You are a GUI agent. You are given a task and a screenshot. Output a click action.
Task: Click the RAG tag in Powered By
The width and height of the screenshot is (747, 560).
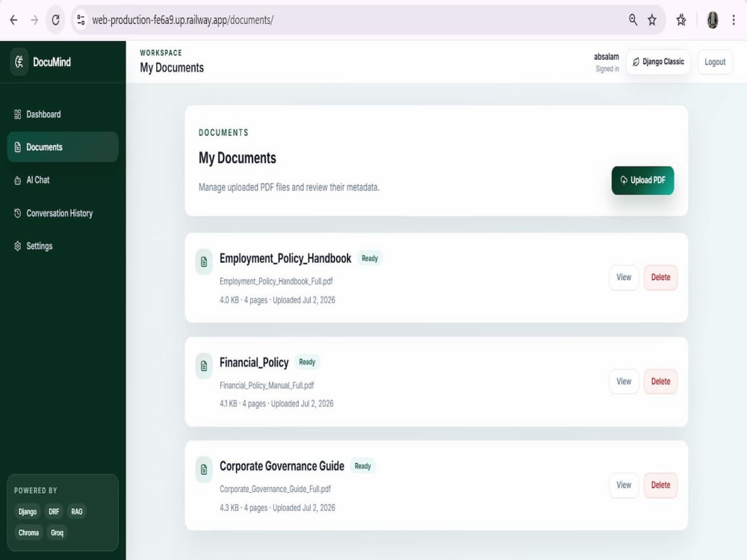(77, 512)
